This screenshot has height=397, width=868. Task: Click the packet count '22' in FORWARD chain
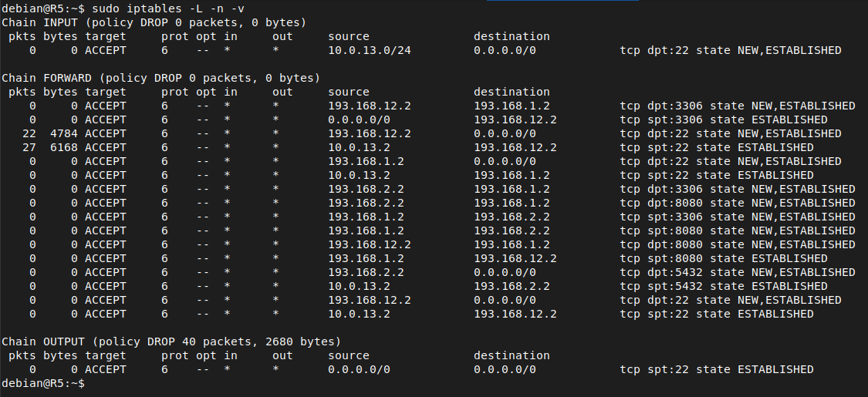29,133
